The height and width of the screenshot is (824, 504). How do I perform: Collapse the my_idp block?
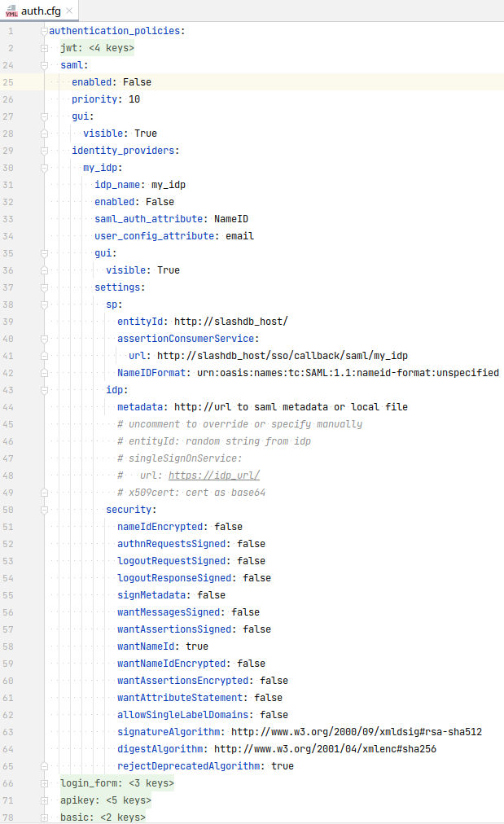click(x=44, y=168)
